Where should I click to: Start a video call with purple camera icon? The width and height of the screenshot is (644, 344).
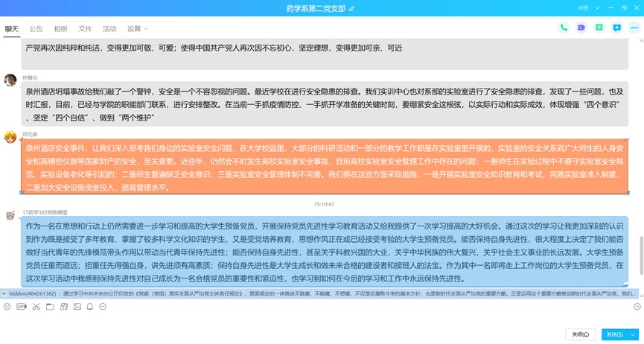click(581, 28)
